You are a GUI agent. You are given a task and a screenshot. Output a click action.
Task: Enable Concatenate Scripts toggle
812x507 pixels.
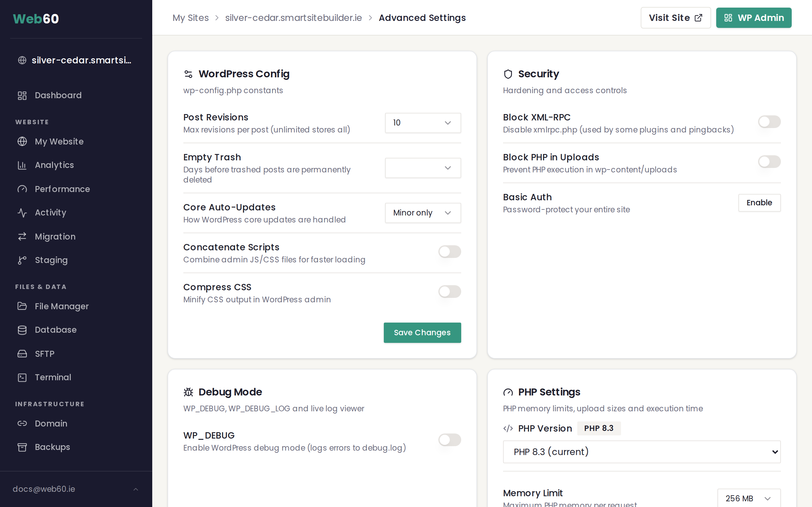tap(450, 252)
